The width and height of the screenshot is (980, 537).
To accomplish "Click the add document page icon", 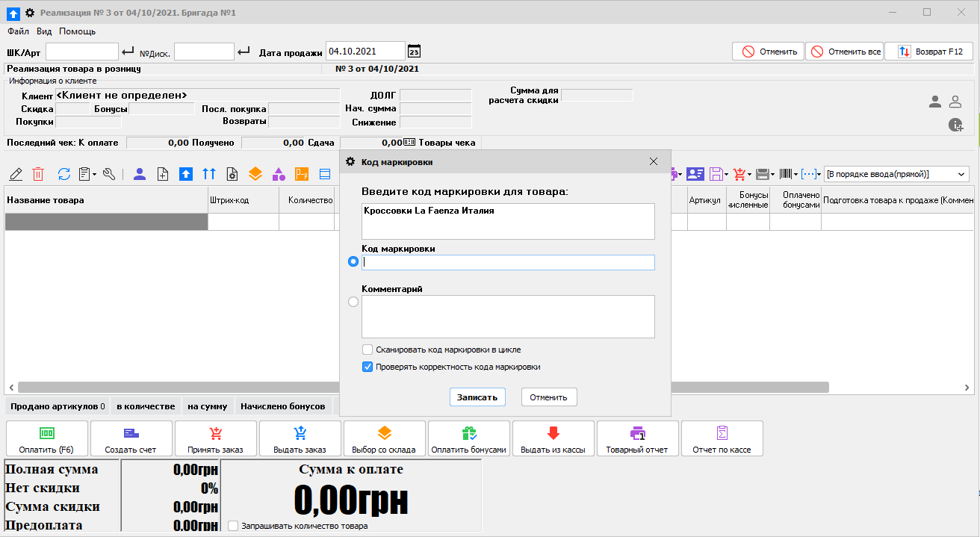I will (163, 174).
